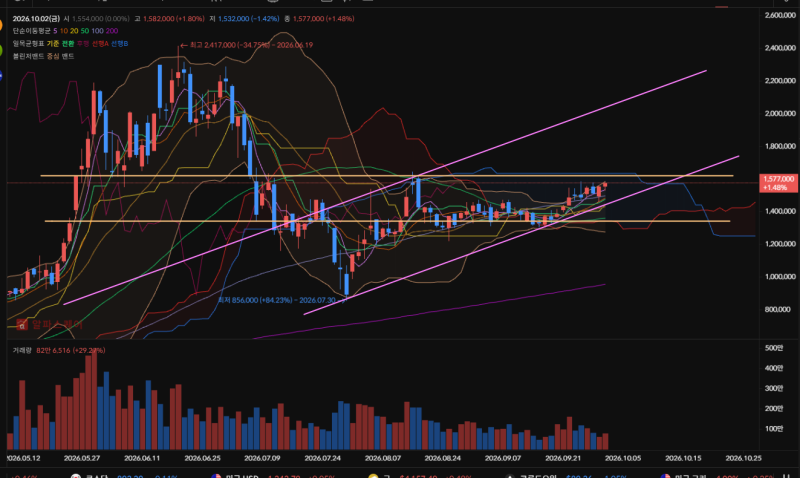Click the 2026.08.24 date axis label
The image size is (800, 478).
tap(442, 458)
